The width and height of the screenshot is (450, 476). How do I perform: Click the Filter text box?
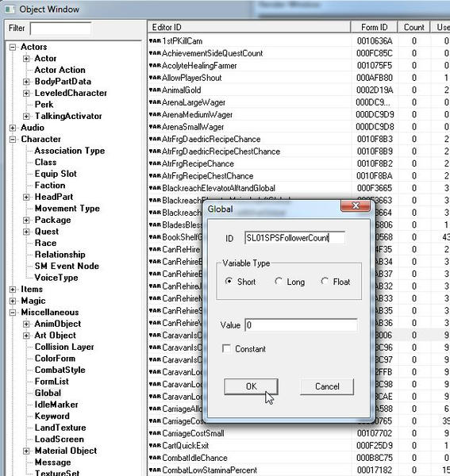pos(60,29)
